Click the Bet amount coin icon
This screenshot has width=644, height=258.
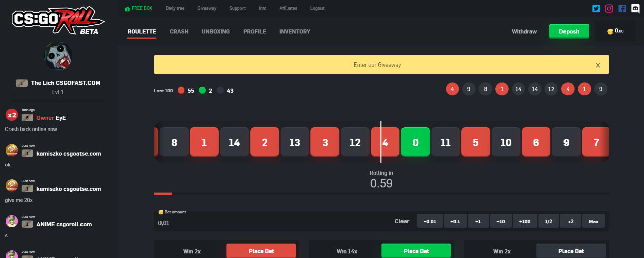[161, 212]
